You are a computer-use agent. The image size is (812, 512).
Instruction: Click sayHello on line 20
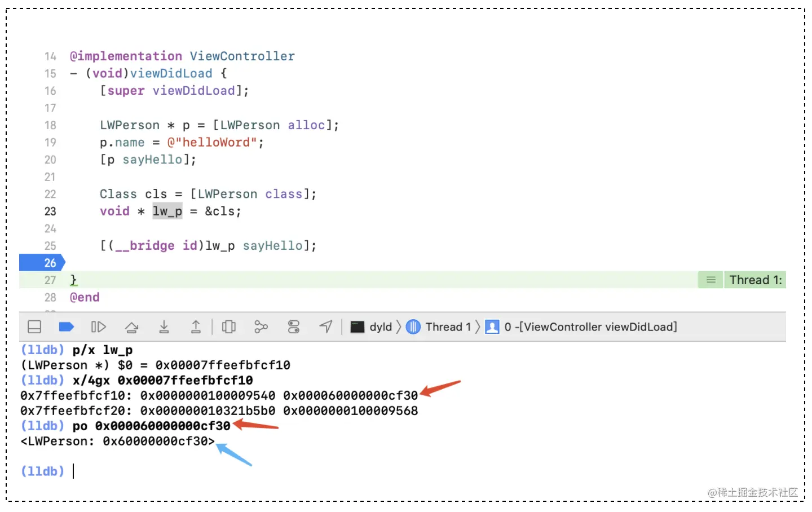[152, 160]
